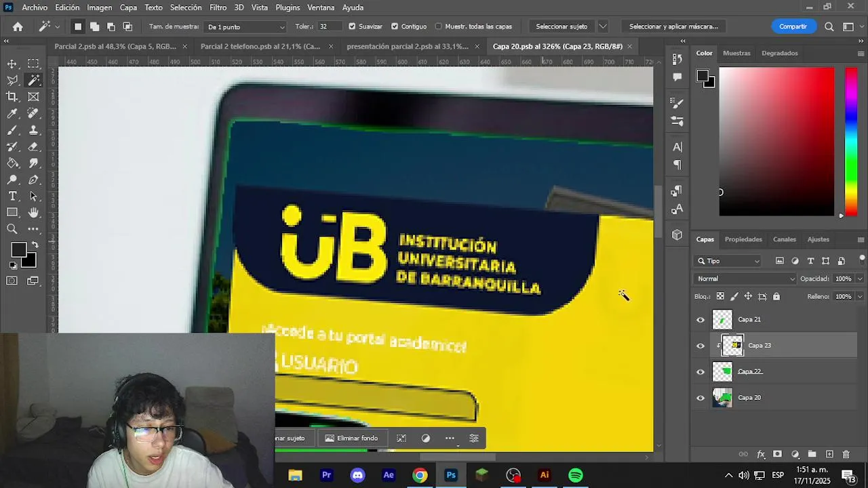Open the Photoshop home screen

click(x=18, y=26)
